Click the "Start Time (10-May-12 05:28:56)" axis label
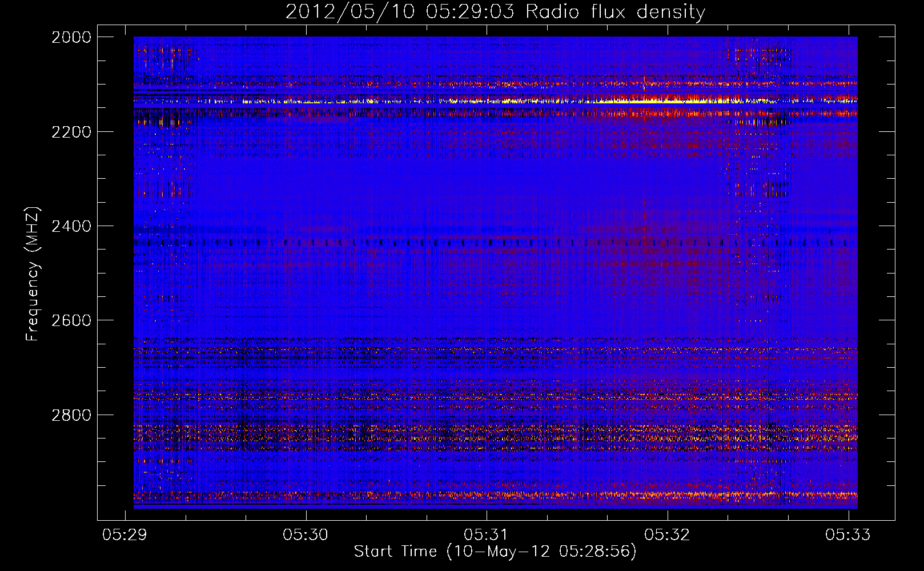The height and width of the screenshot is (571, 924). pyautogui.click(x=495, y=552)
